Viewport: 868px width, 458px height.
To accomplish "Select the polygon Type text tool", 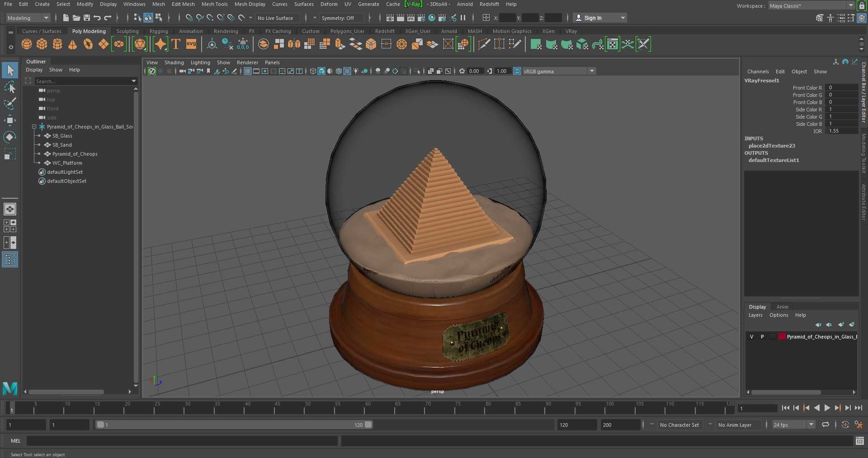I will (x=176, y=44).
